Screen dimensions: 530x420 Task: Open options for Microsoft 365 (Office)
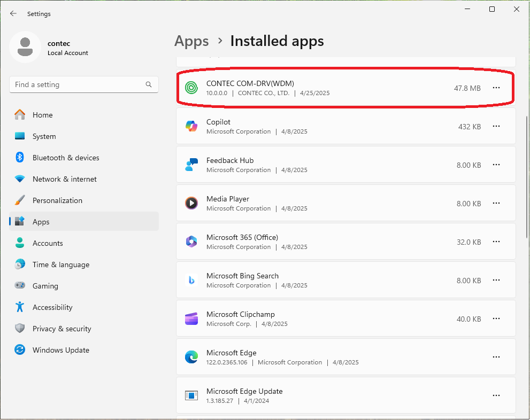click(496, 242)
